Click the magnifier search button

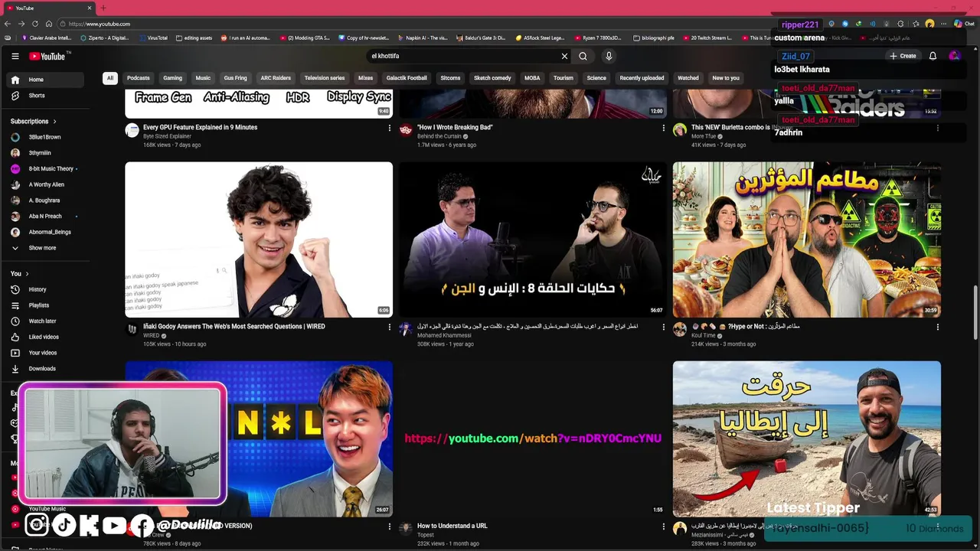click(583, 56)
